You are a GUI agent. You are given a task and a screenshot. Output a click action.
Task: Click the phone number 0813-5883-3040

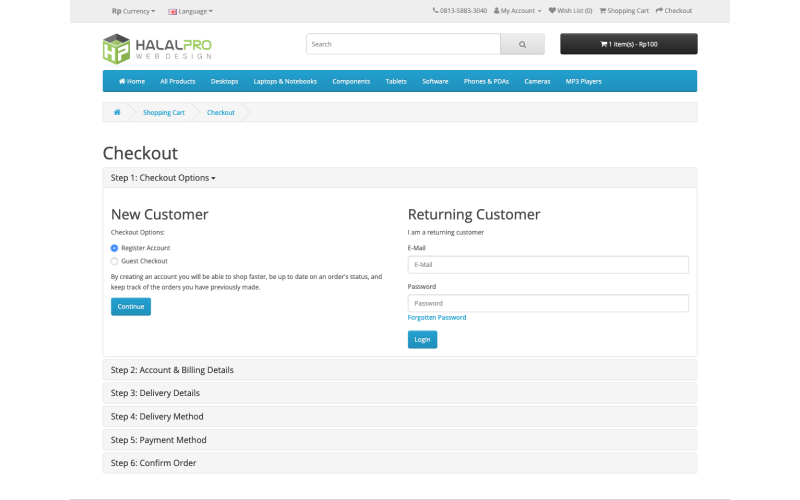coord(460,11)
